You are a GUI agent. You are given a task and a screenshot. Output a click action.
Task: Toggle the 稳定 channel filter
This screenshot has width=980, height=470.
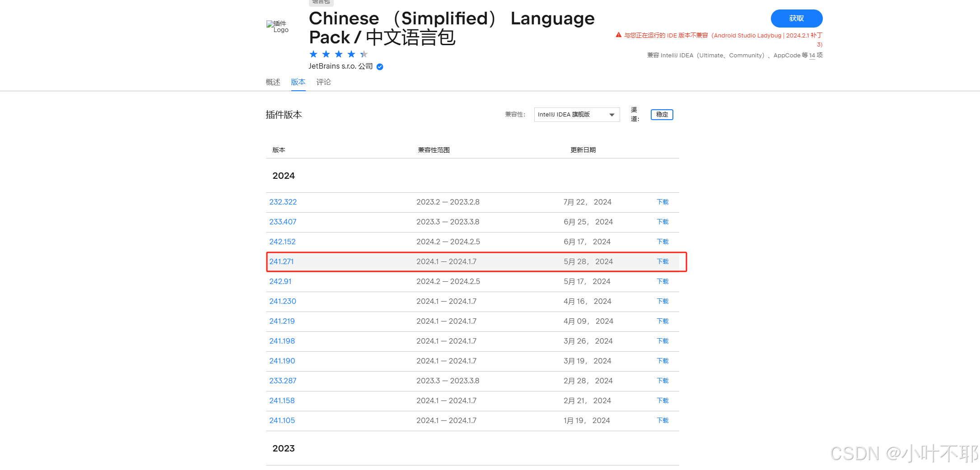tap(662, 115)
